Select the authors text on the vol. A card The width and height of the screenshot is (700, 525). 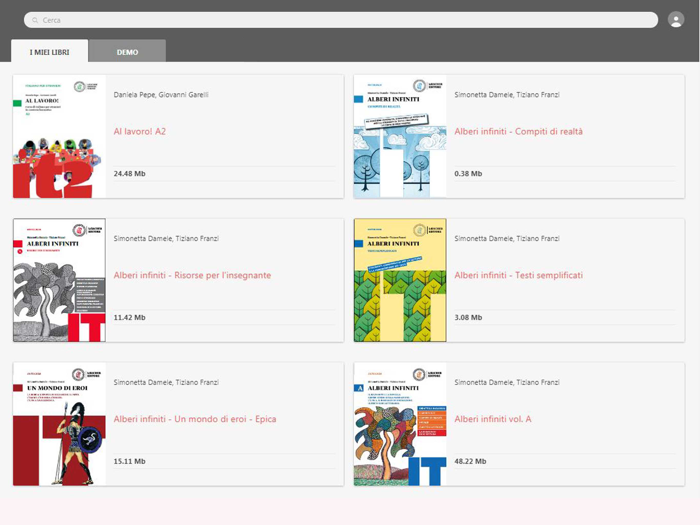pos(507,382)
